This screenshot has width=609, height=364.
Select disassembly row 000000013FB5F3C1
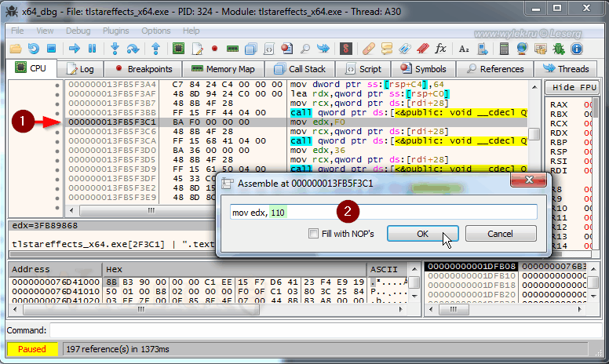(296, 122)
